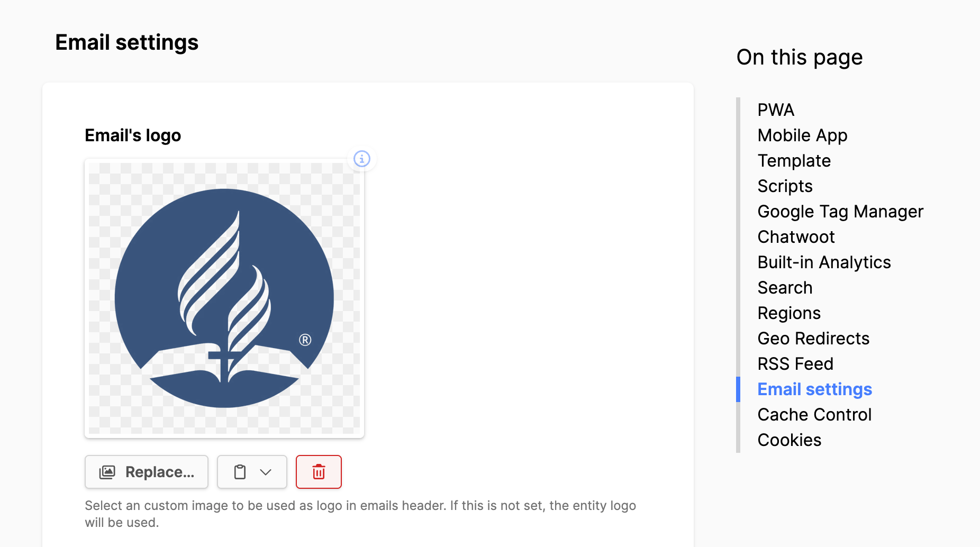
Task: Go to the Regions section
Action: (x=789, y=313)
